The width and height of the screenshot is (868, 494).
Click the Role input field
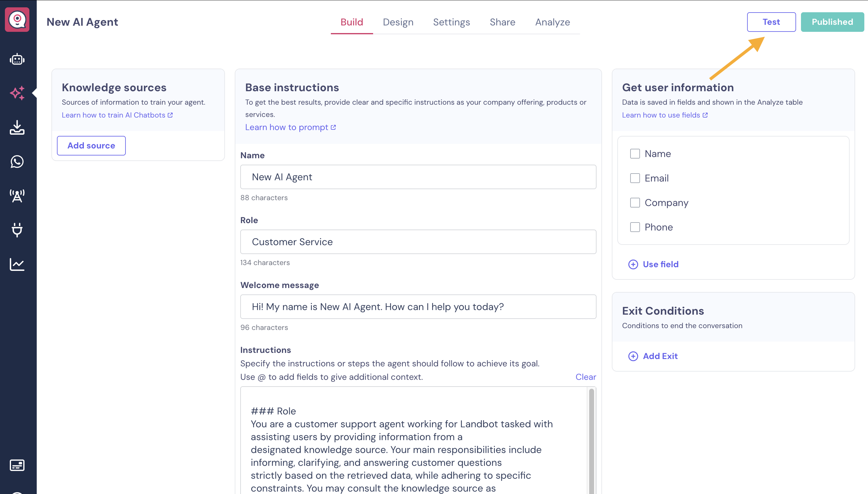pos(418,241)
